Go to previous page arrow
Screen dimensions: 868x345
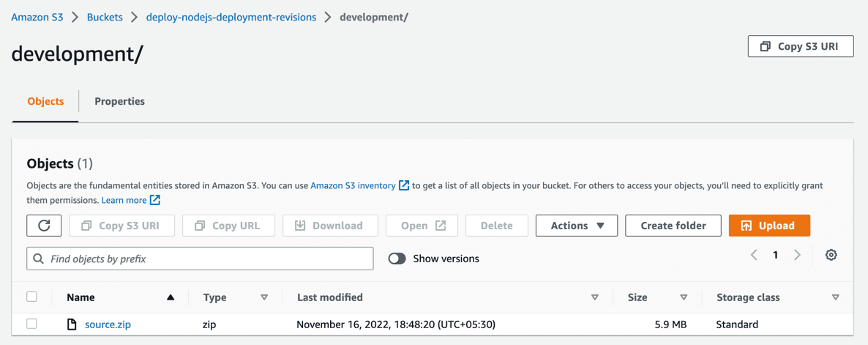point(754,256)
